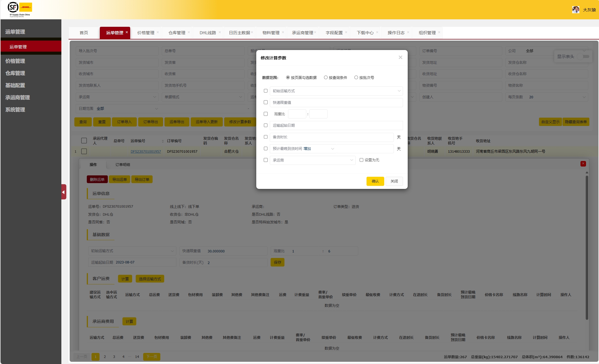Open the 每页条数 20 dropdown

[x=546, y=97]
